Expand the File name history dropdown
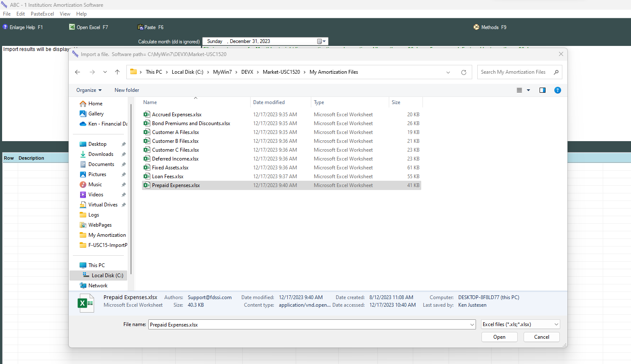Viewport: 631px width, 364px height. point(472,324)
